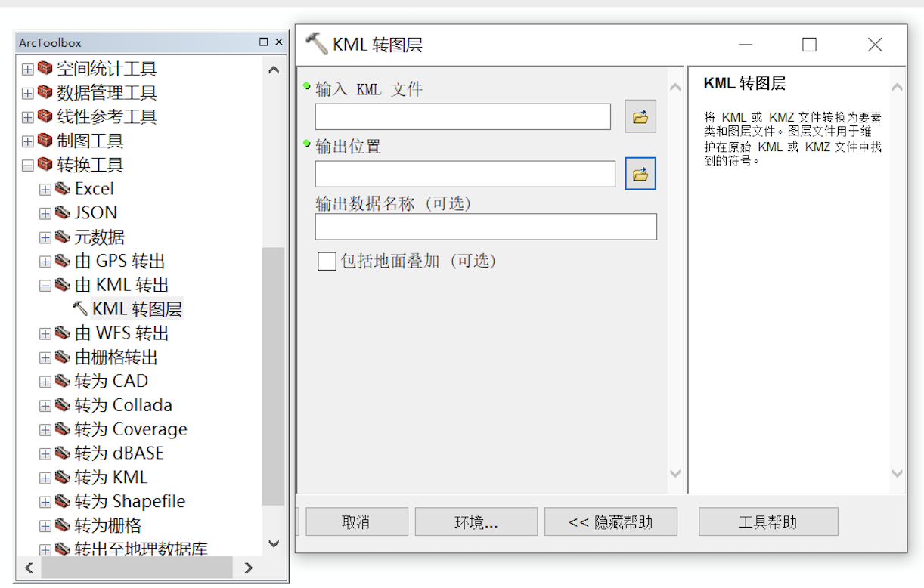Hide the help panel via 隐藏帮助
The height and width of the screenshot is (588, 924).
[610, 521]
